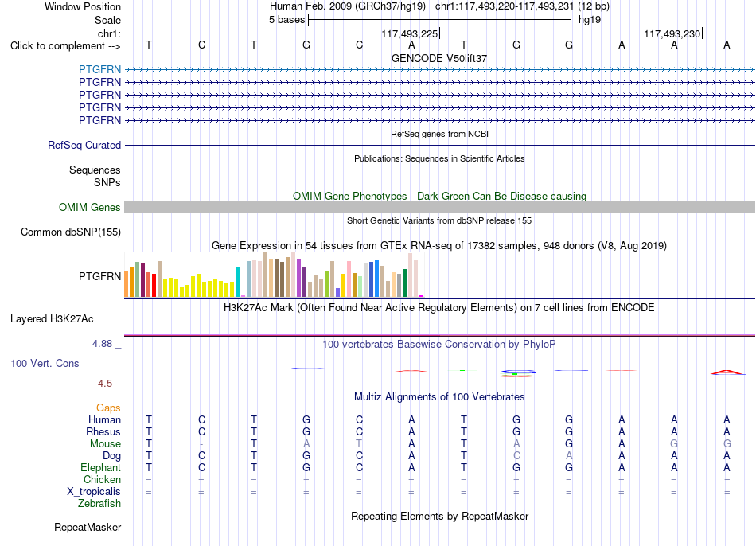Open the light-blue PTGFRN transcript label
Screen dimensions: 756x546
click(x=99, y=69)
